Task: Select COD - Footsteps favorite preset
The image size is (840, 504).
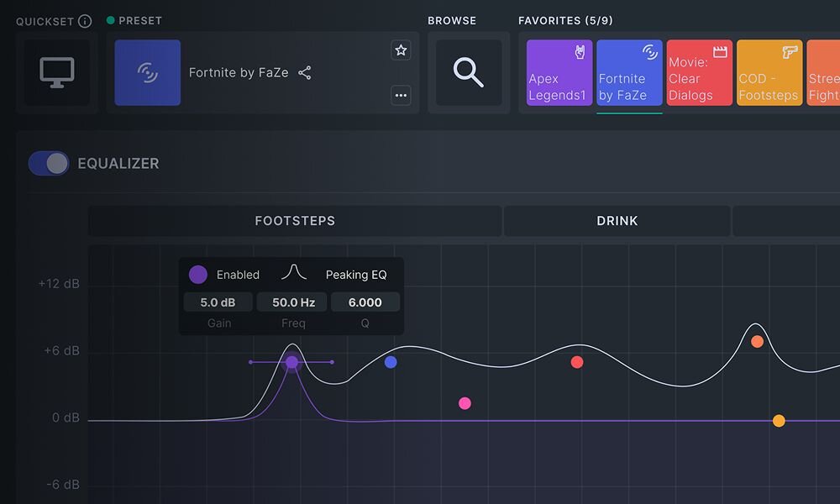Action: click(769, 72)
